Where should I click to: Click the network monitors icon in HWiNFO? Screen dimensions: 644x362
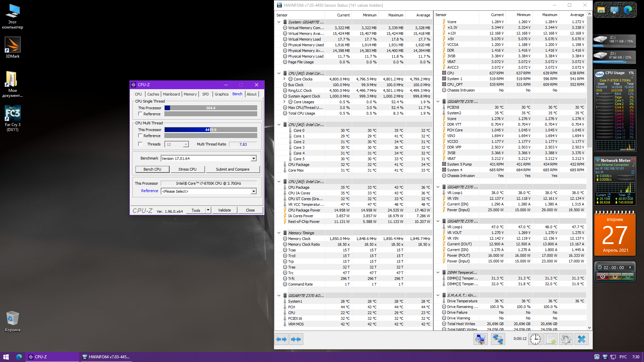[x=498, y=339]
